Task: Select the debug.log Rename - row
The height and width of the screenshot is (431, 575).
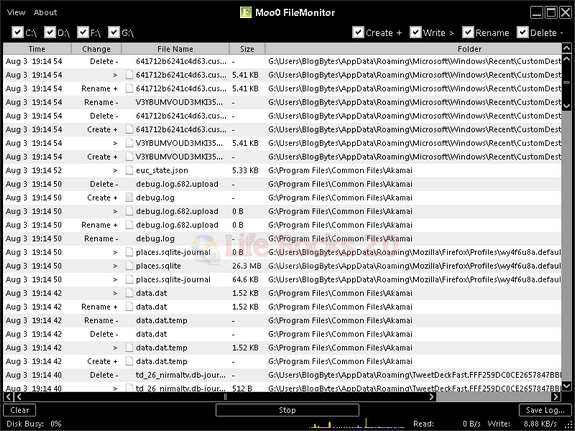Action: click(x=282, y=238)
